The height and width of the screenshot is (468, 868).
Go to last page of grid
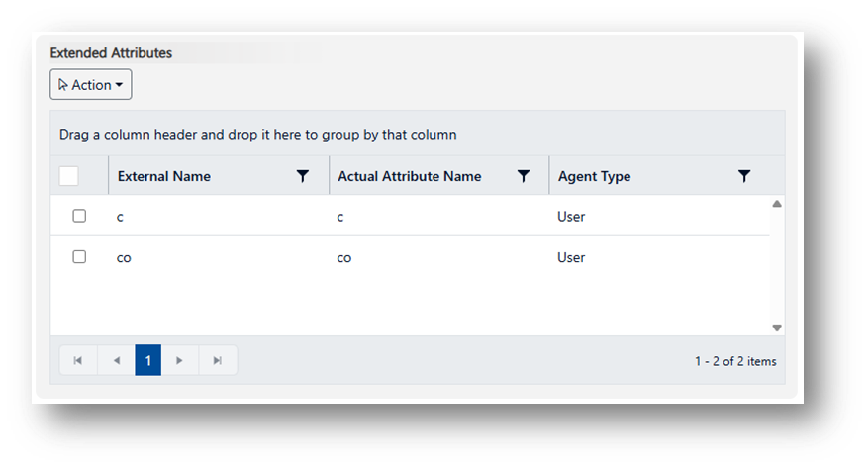pyautogui.click(x=217, y=361)
